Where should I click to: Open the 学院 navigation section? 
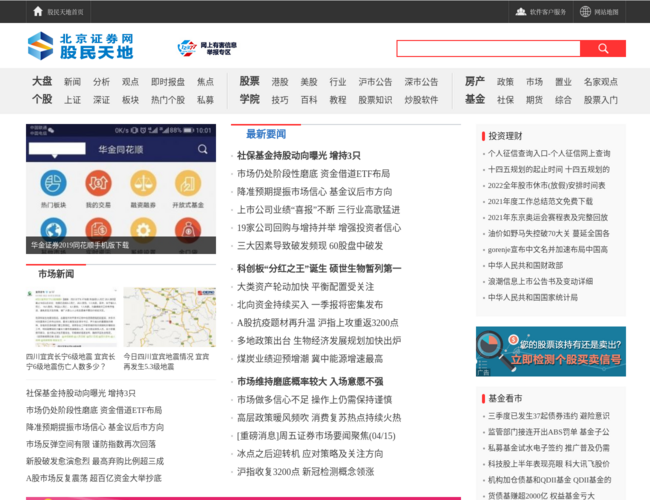click(249, 100)
